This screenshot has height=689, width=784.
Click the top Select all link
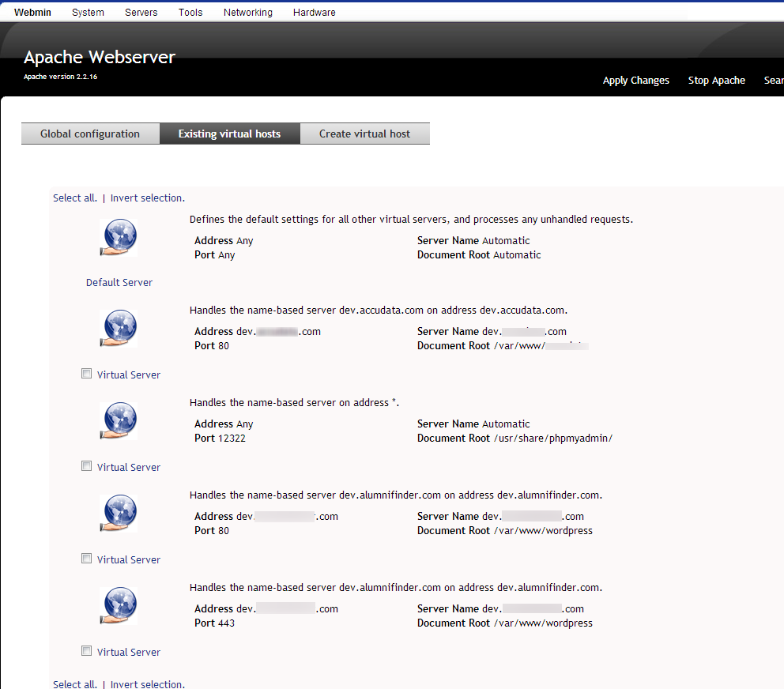tap(75, 198)
